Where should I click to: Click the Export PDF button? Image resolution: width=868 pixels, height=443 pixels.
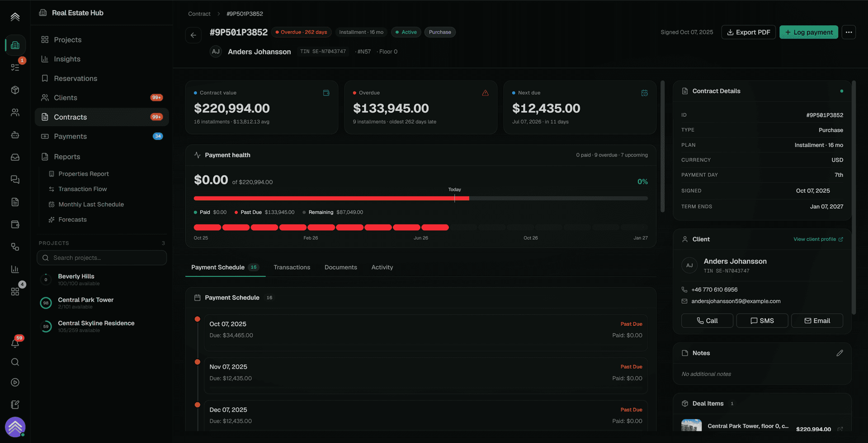pyautogui.click(x=748, y=32)
